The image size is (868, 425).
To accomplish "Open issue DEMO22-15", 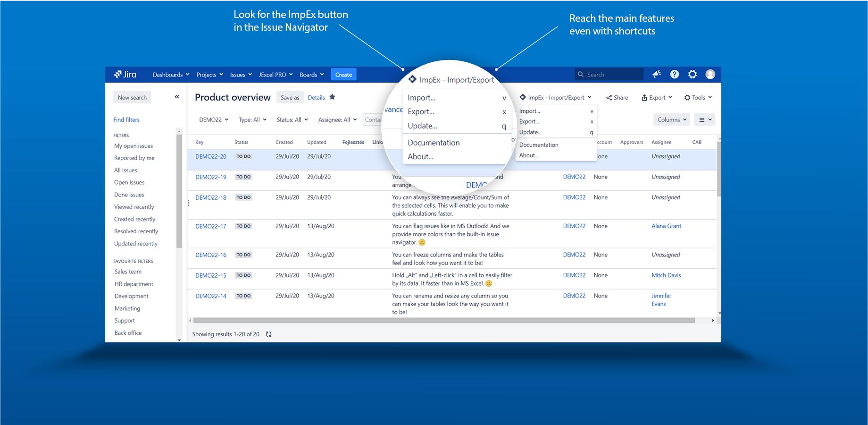I will [211, 276].
